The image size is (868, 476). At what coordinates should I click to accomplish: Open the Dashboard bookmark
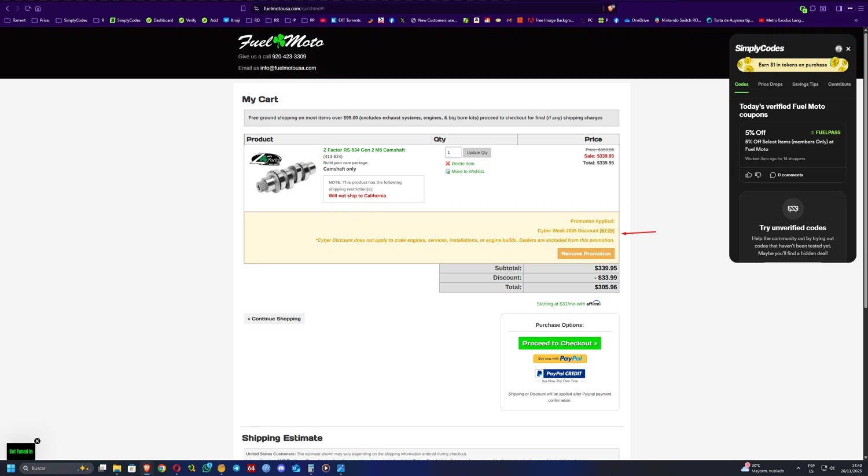click(159, 20)
